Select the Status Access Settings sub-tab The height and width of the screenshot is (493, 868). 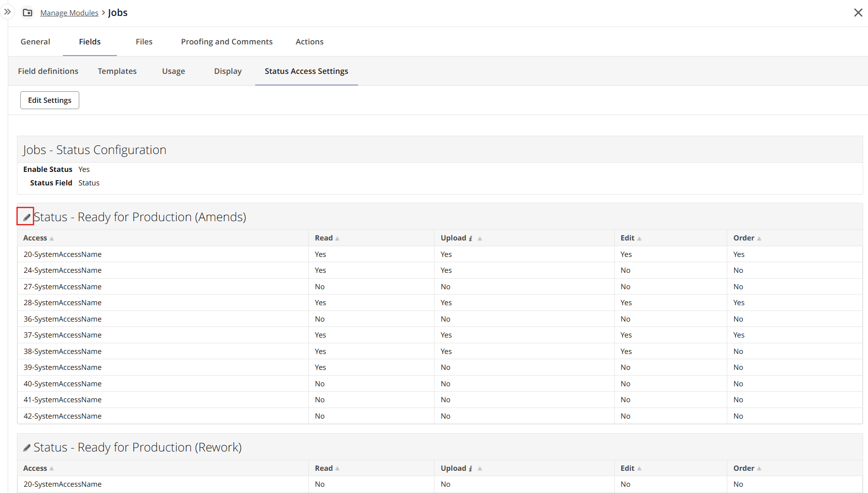[x=306, y=71]
